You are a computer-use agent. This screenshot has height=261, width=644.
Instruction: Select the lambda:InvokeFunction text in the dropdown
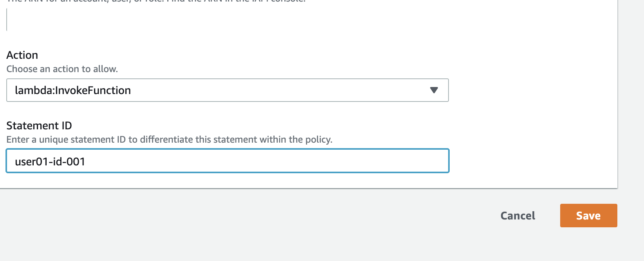point(73,90)
